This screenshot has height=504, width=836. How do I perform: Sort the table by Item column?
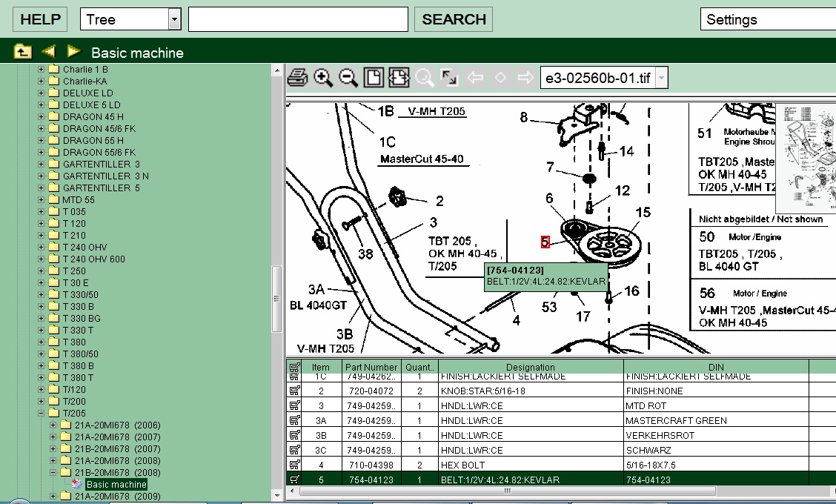pyautogui.click(x=320, y=367)
